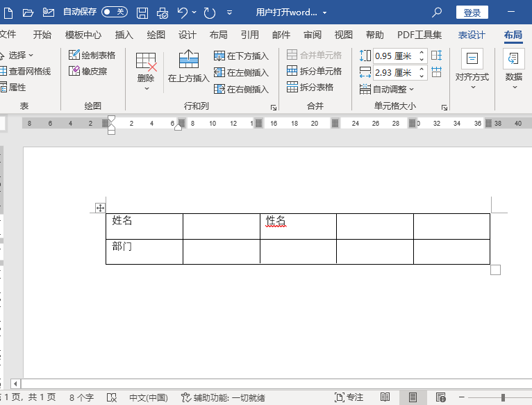Switch to the 表设计 tab
532x405 pixels.
[472, 35]
